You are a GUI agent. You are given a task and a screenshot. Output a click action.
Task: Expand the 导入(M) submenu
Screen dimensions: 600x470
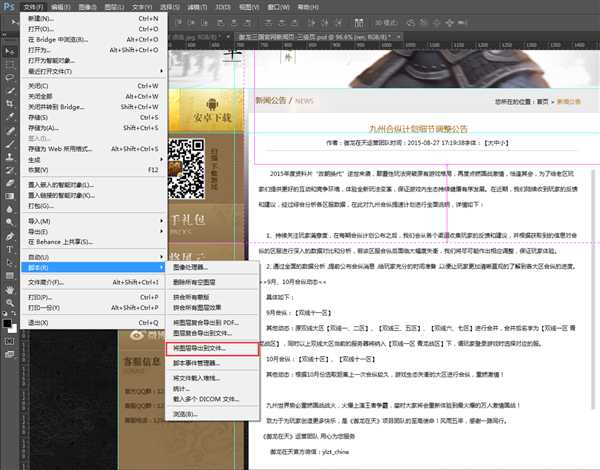[93, 221]
